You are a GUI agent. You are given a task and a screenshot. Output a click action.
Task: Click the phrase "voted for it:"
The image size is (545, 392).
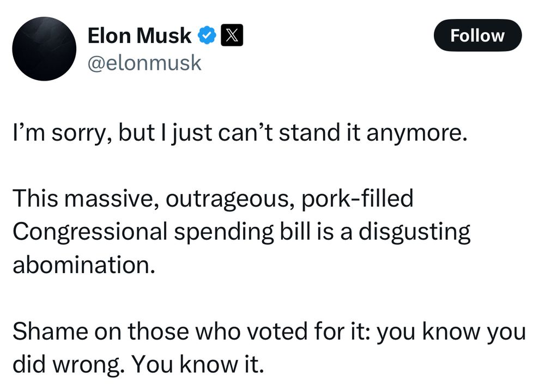coord(308,331)
